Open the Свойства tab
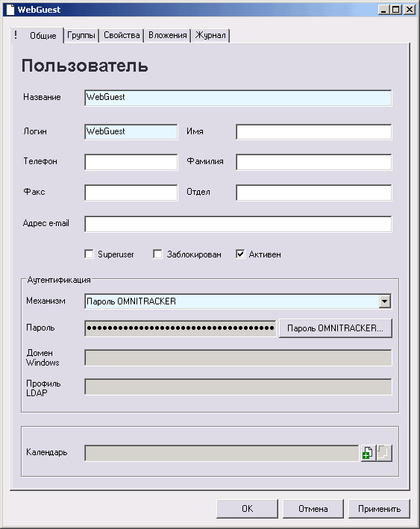The height and width of the screenshot is (529, 420). 122,35
